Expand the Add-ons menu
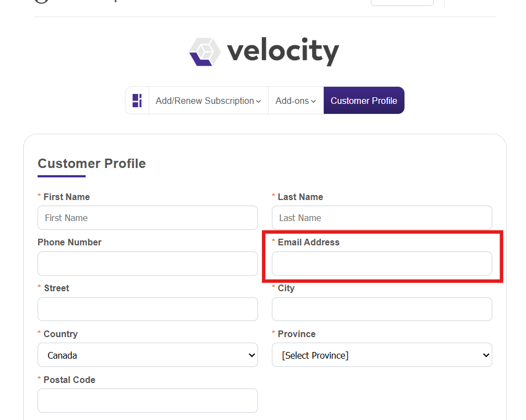The width and height of the screenshot is (526, 420). tap(296, 101)
